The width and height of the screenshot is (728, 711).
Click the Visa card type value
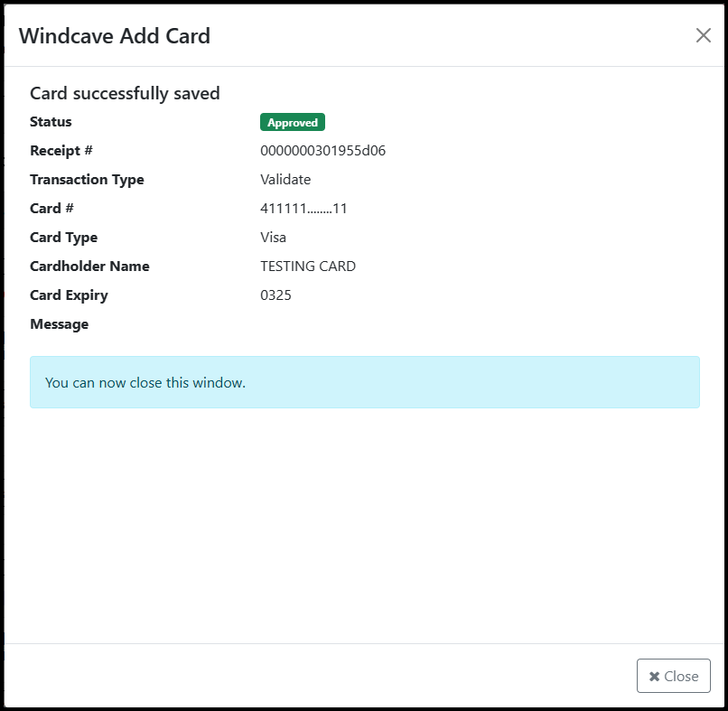pyautogui.click(x=273, y=238)
